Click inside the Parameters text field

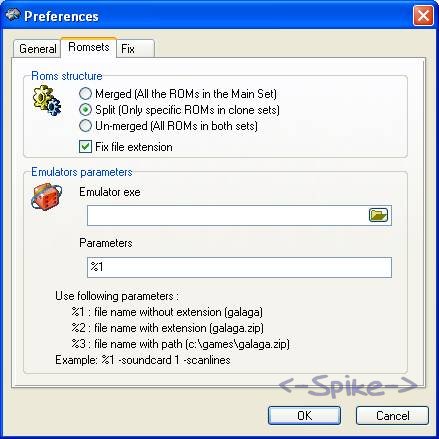click(239, 267)
